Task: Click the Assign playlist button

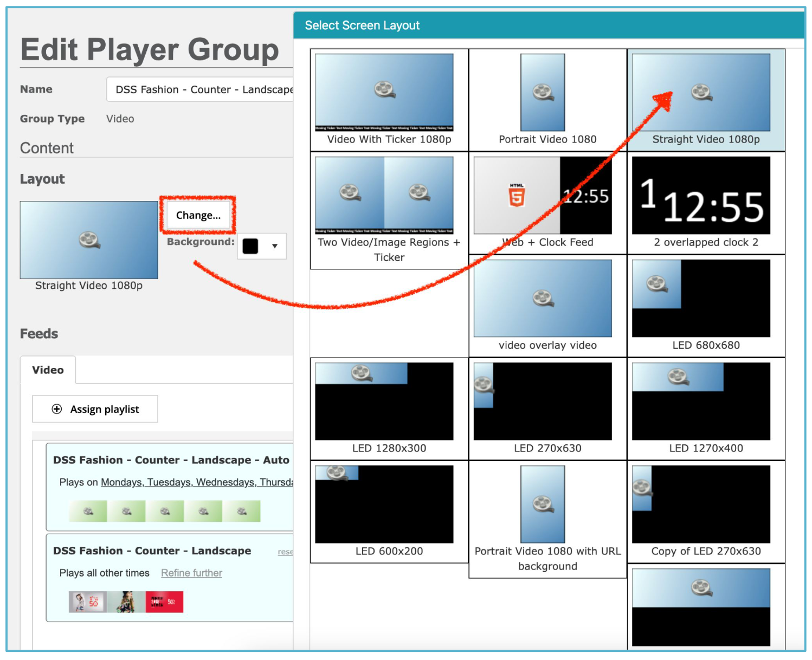Action: [95, 409]
